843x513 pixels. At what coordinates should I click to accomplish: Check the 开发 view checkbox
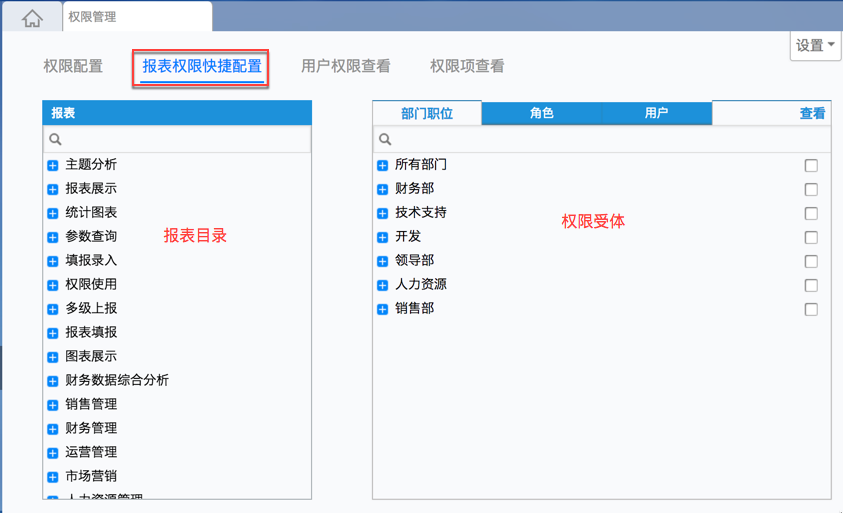(811, 237)
